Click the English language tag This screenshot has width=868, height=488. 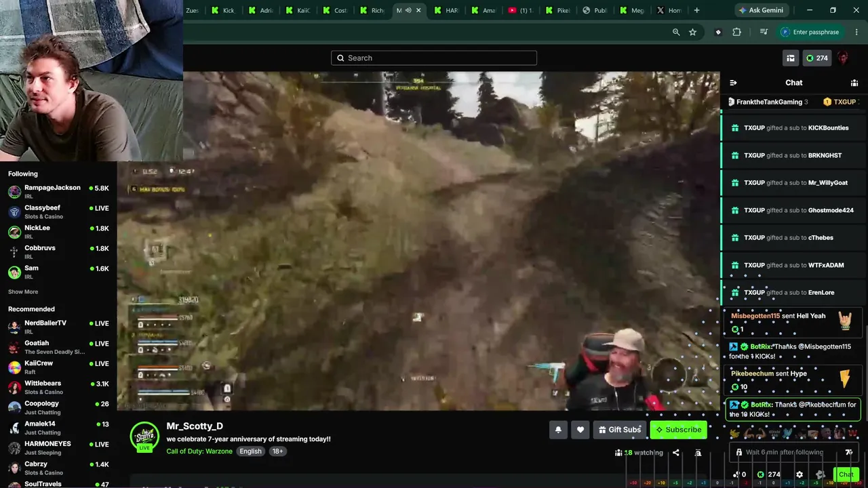[x=250, y=451]
